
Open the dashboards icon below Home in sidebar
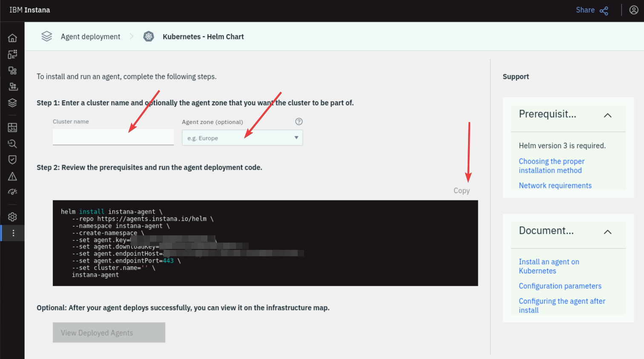pyautogui.click(x=12, y=54)
